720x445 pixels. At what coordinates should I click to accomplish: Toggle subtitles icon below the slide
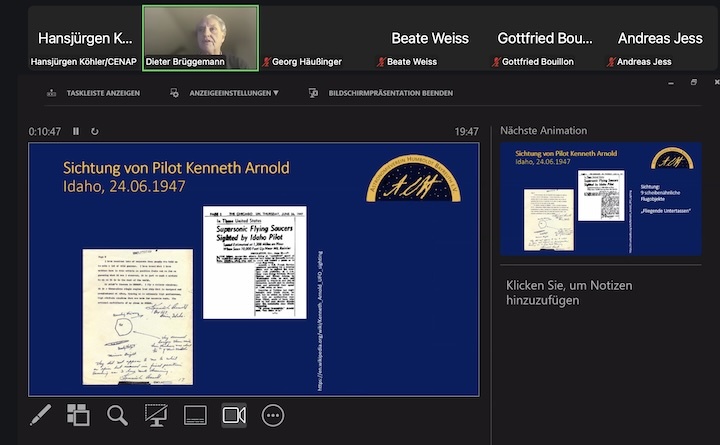195,415
